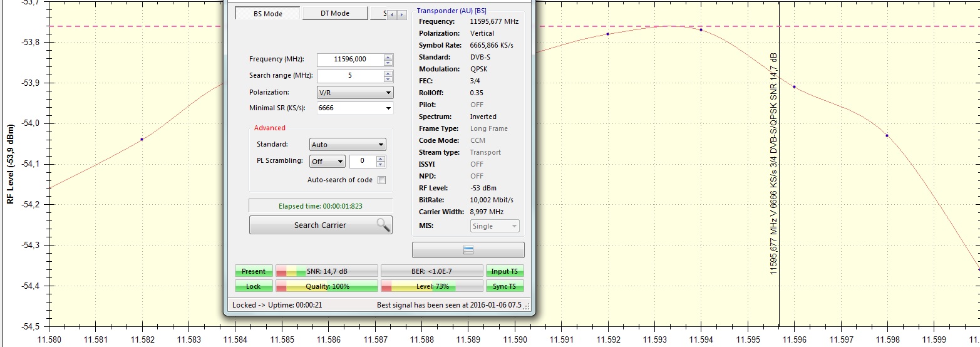Switch to the BS Mode tab

point(267,14)
